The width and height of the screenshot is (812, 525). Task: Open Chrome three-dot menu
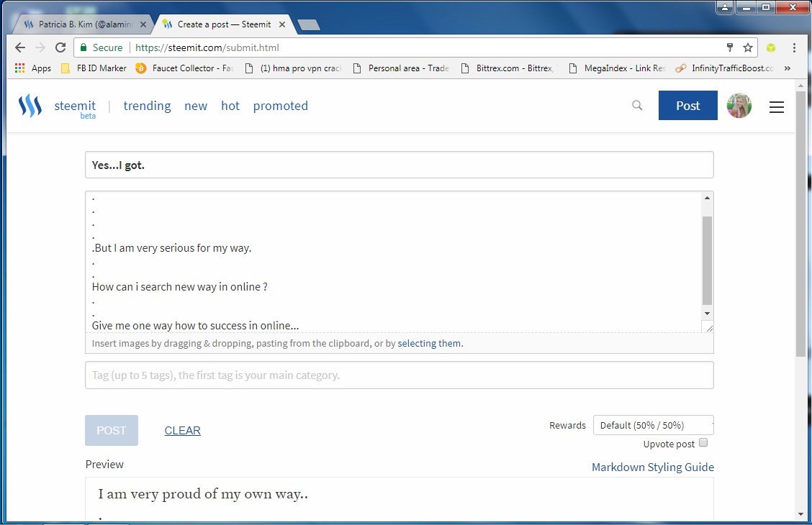[794, 47]
